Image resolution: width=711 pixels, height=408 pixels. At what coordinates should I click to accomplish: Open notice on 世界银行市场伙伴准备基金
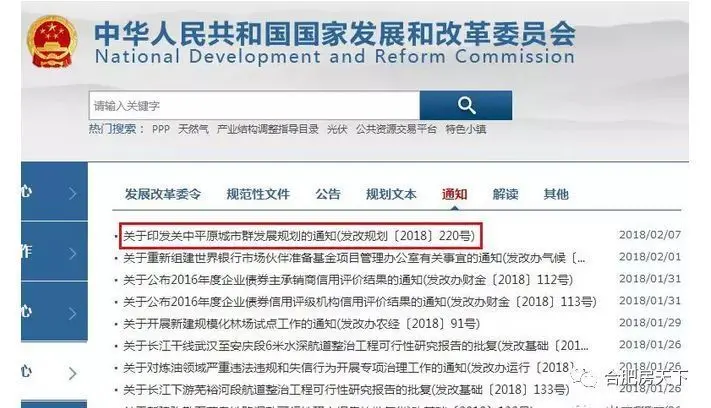pyautogui.click(x=354, y=258)
